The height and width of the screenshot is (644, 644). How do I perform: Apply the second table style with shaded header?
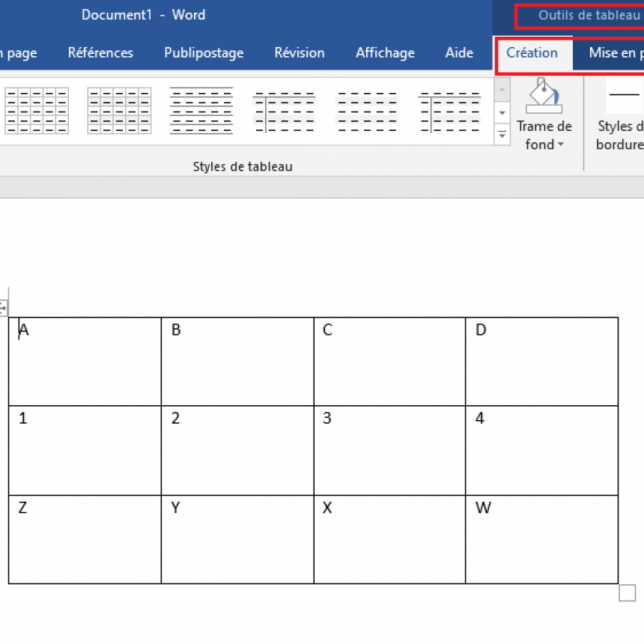click(119, 111)
